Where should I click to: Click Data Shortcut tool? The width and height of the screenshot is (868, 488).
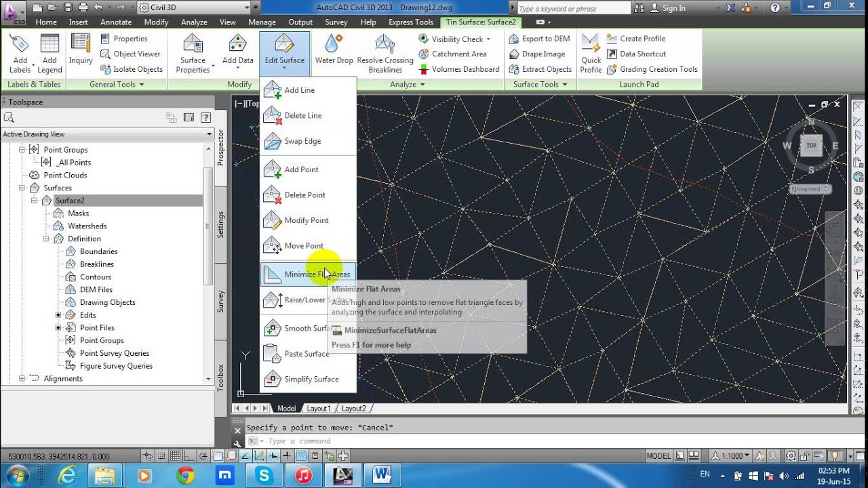(x=636, y=54)
